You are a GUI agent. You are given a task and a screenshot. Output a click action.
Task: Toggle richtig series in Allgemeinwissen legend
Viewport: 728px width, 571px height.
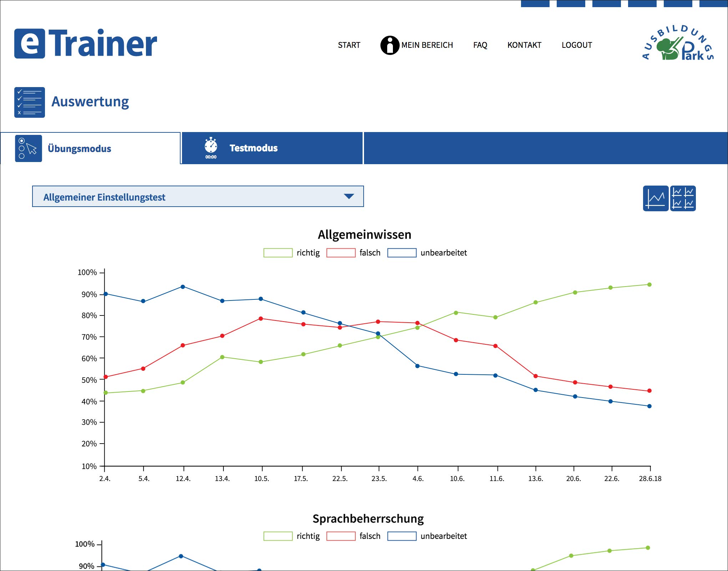[x=278, y=253]
